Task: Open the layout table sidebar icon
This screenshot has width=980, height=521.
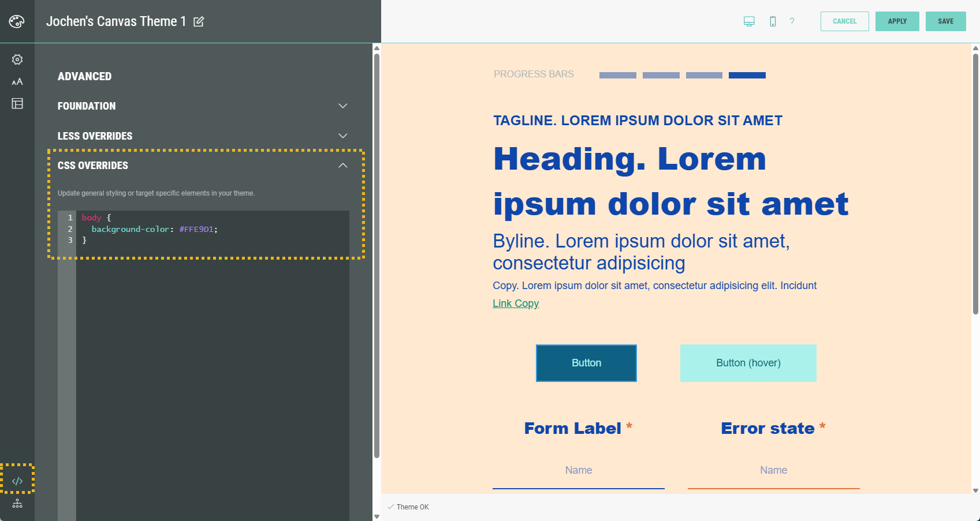Action: 17,103
